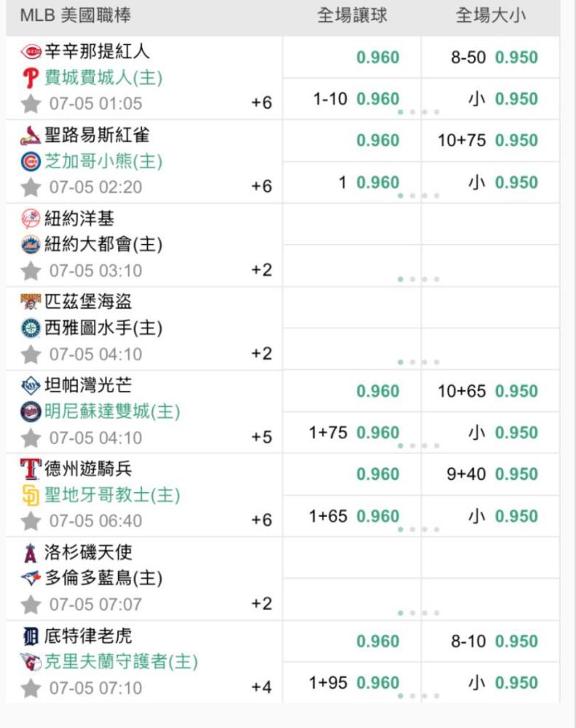Expand +5 more bets for Rays game
This screenshot has height=728, width=576.
click(261, 437)
